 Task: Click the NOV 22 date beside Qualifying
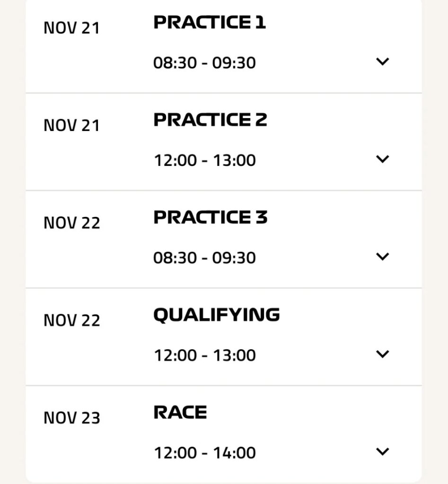pos(72,320)
